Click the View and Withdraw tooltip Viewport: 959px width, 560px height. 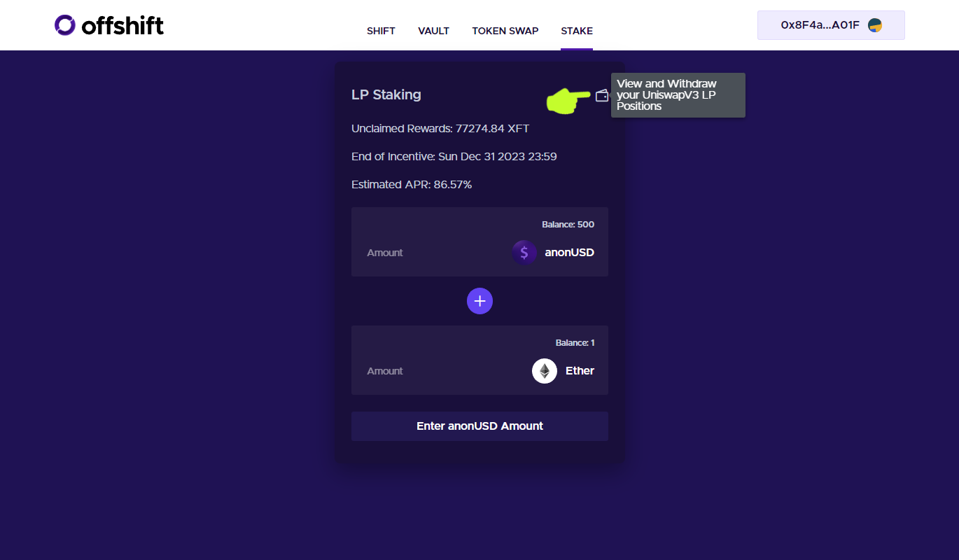[x=678, y=95]
